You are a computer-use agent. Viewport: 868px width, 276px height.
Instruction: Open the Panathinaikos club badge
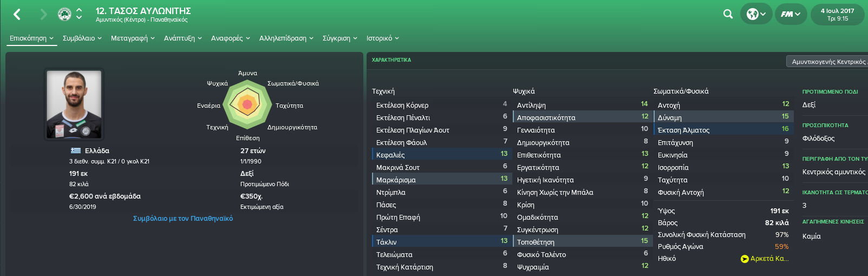pyautogui.click(x=64, y=14)
